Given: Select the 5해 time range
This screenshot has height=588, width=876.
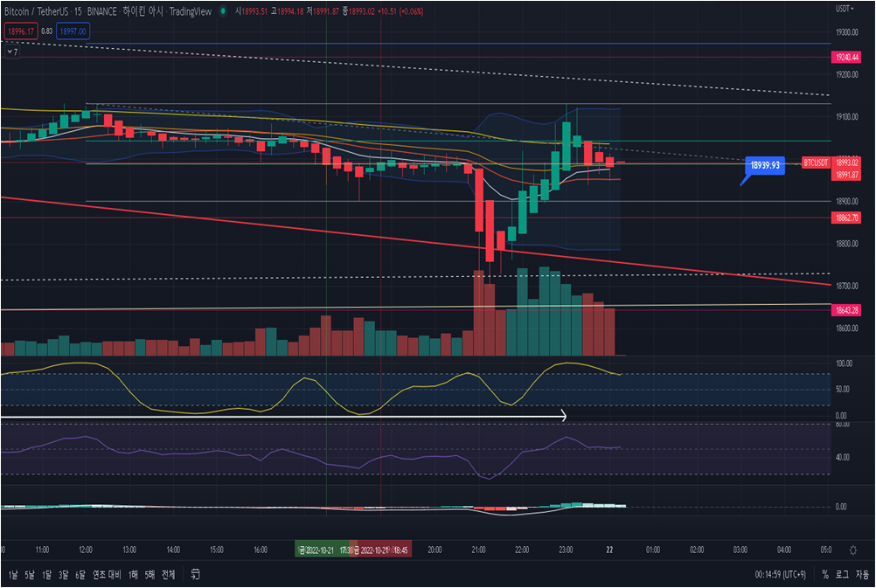Looking at the screenshot, I should pyautogui.click(x=149, y=574).
